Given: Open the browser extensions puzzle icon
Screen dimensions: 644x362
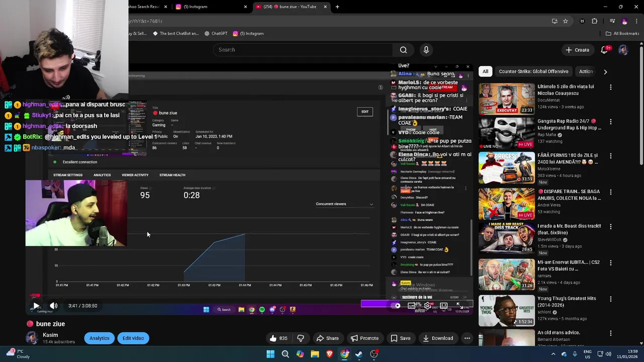Looking at the screenshot, I should click(x=594, y=21).
